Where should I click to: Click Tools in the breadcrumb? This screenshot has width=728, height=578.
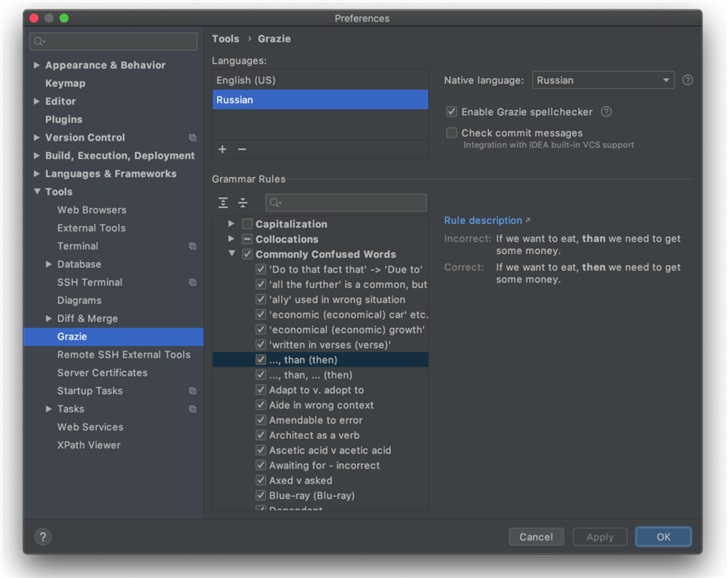point(226,39)
